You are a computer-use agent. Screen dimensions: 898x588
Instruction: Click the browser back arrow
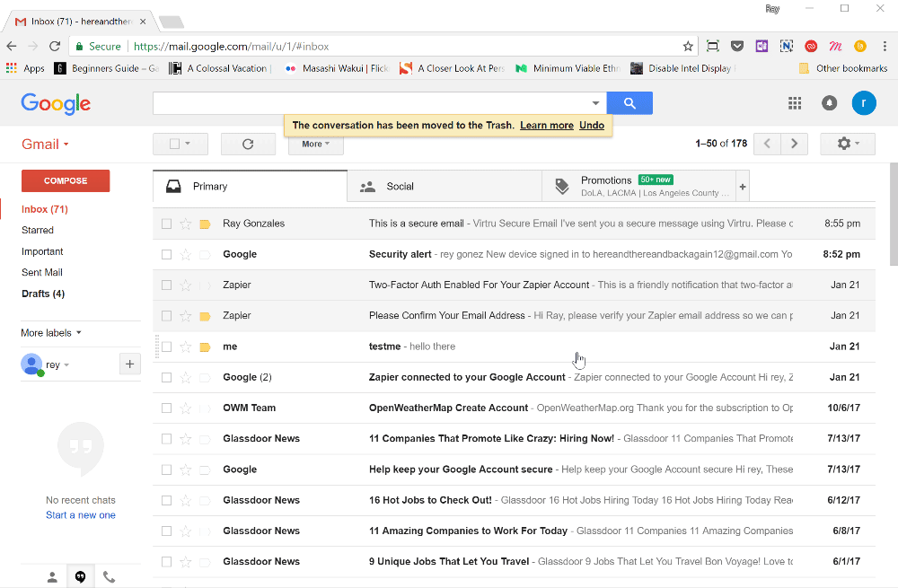[x=12, y=47]
